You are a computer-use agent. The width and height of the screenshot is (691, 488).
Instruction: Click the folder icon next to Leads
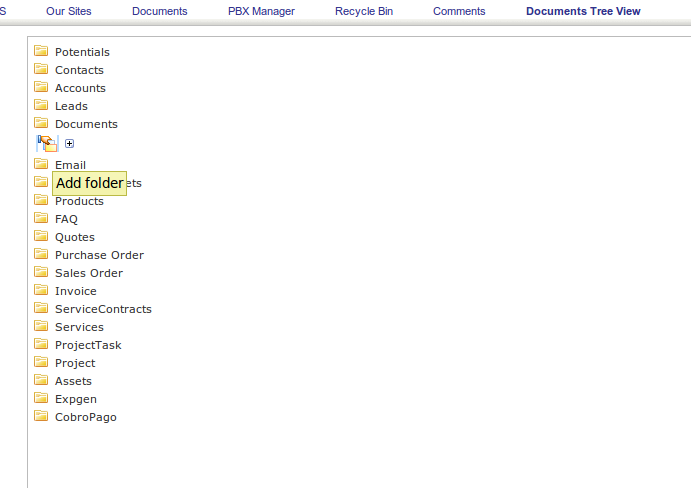tap(41, 105)
